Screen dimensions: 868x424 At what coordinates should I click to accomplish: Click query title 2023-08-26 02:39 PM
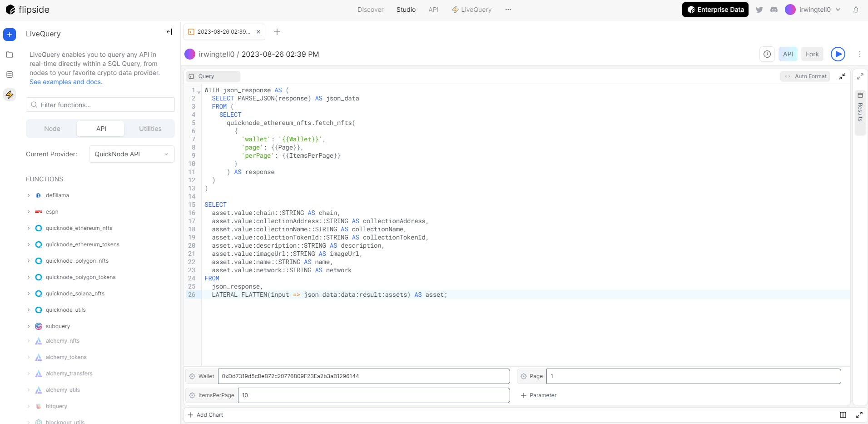click(280, 54)
